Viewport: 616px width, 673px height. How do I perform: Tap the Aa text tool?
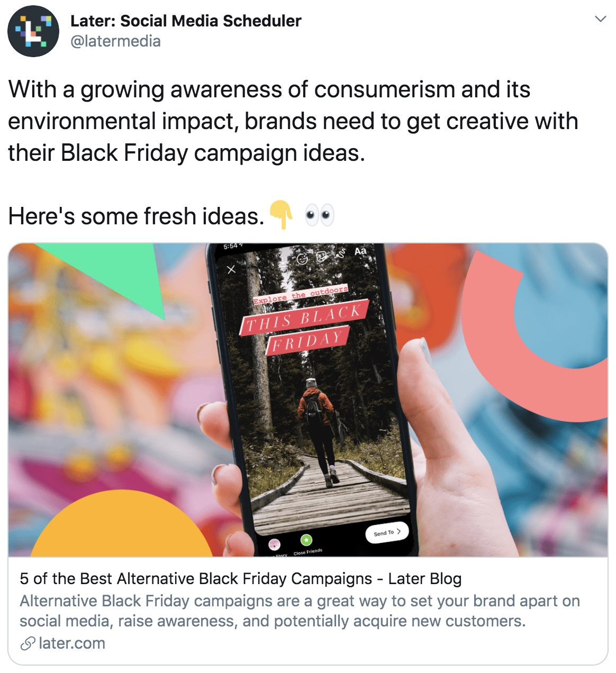pos(360,251)
